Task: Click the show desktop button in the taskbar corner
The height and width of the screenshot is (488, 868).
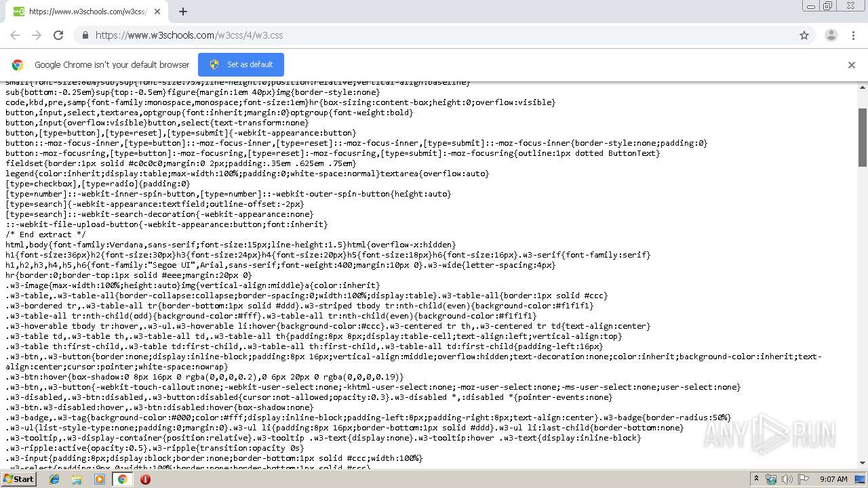Action: point(861,479)
